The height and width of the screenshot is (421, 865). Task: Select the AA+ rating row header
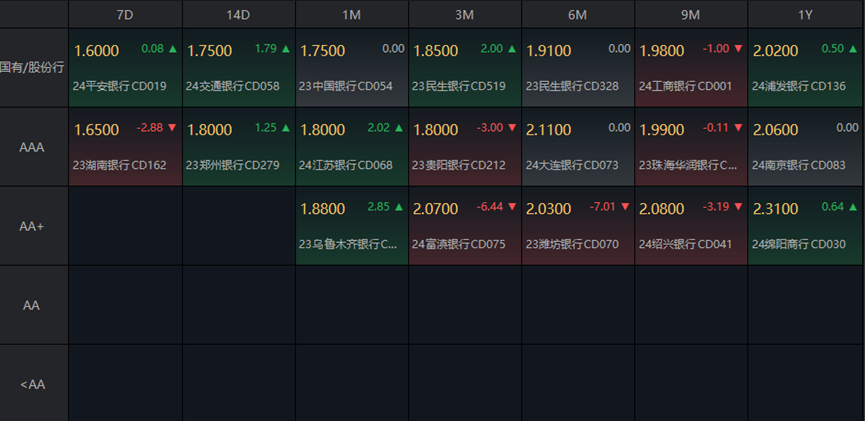(33, 226)
